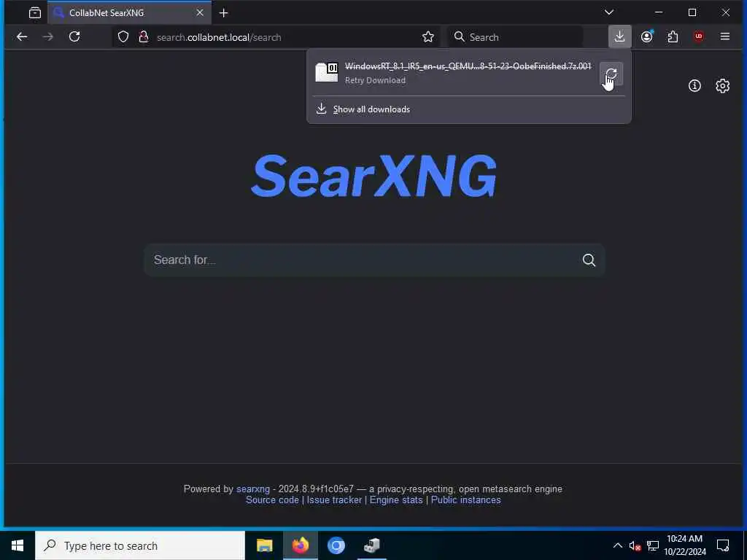Bookmark this page with the star
This screenshot has width=747, height=560.
point(427,36)
